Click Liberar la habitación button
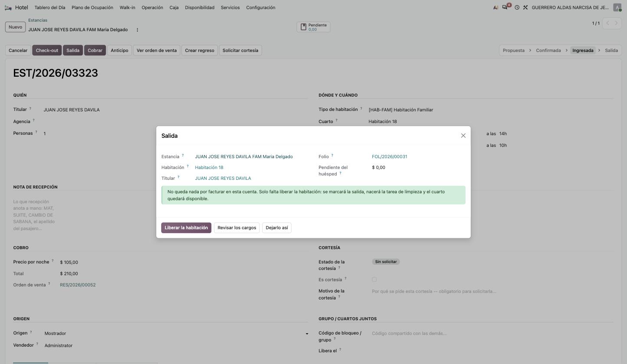Viewport: 627px width, 364px height. click(x=186, y=228)
